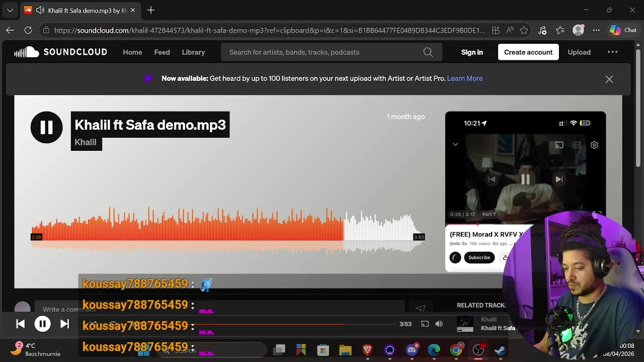644x362 pixels.
Task: Click the 1 month ago timestamp
Action: [406, 117]
